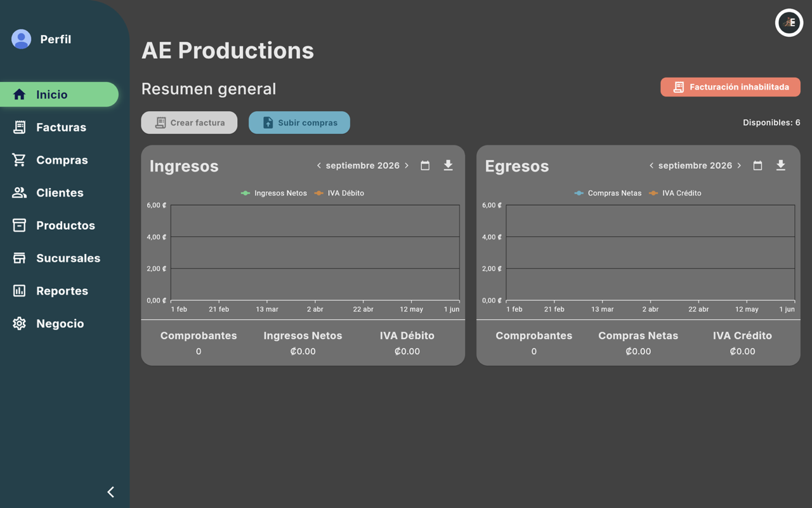The width and height of the screenshot is (812, 508).
Task: Click the receipt icon beside Facturas
Action: point(19,127)
